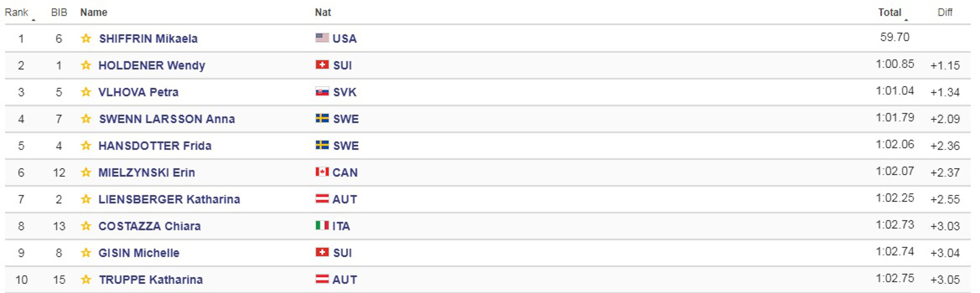Click star icon next to HANSDOTTER Frida
This screenshot has height=293, width=980.
click(x=86, y=145)
